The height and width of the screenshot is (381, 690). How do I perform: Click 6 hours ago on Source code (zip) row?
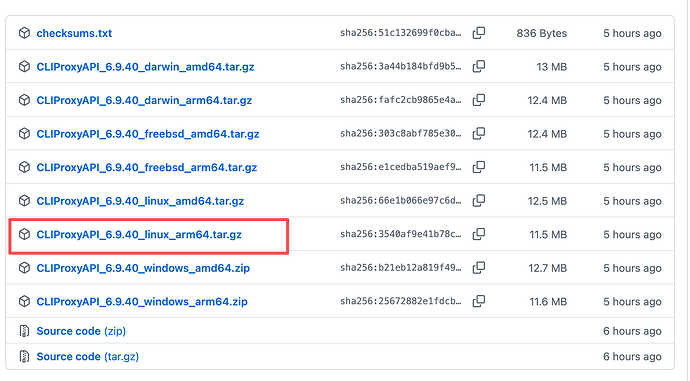pyautogui.click(x=632, y=331)
